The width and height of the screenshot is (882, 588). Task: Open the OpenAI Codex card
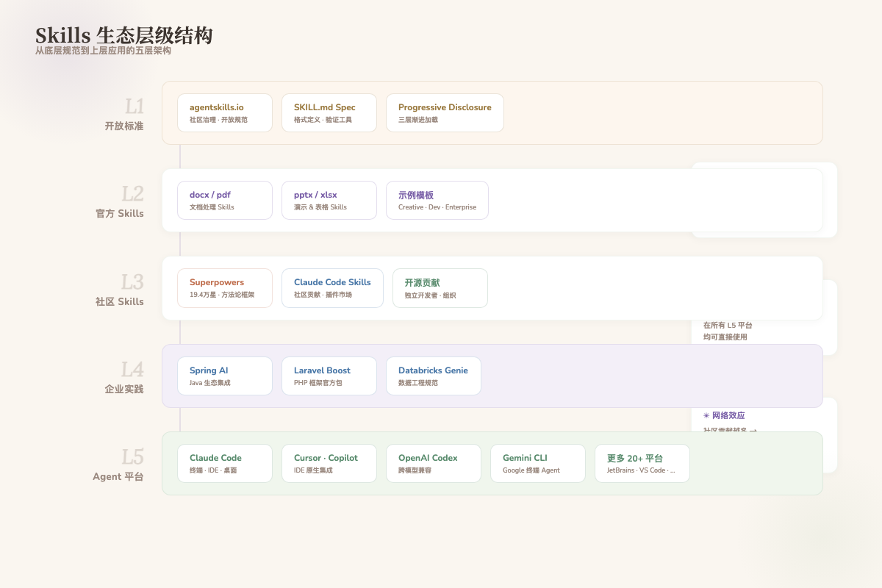pos(434,463)
